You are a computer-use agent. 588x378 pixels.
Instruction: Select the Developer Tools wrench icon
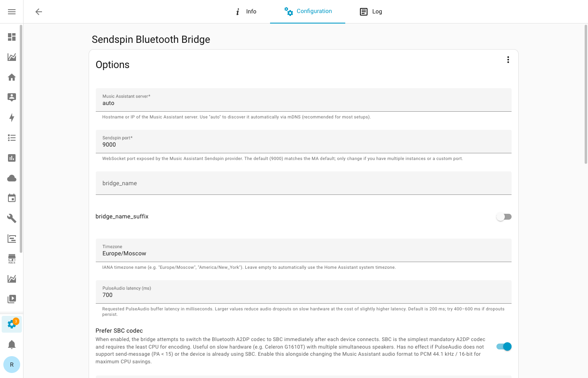point(11,218)
